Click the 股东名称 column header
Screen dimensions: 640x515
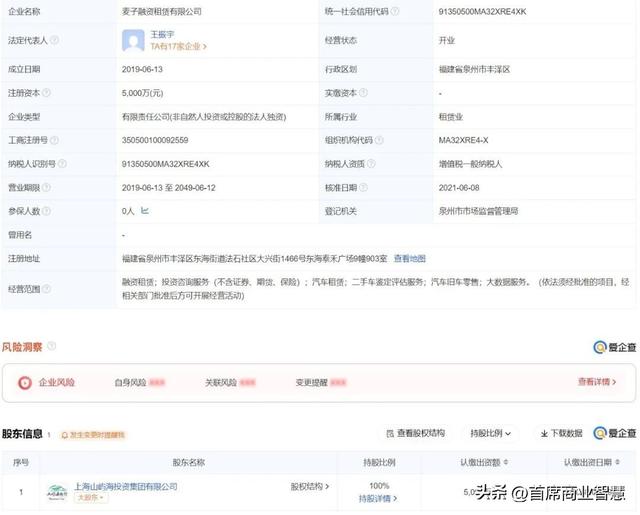[x=189, y=462]
